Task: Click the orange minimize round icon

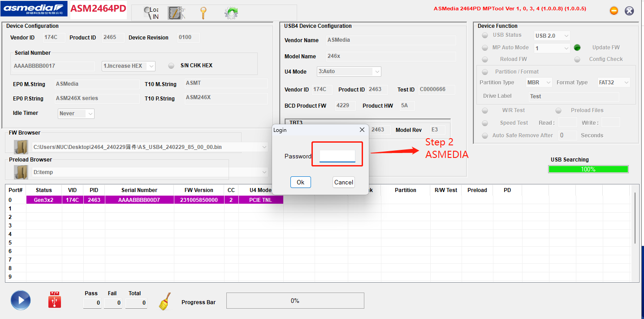Action: tap(614, 11)
